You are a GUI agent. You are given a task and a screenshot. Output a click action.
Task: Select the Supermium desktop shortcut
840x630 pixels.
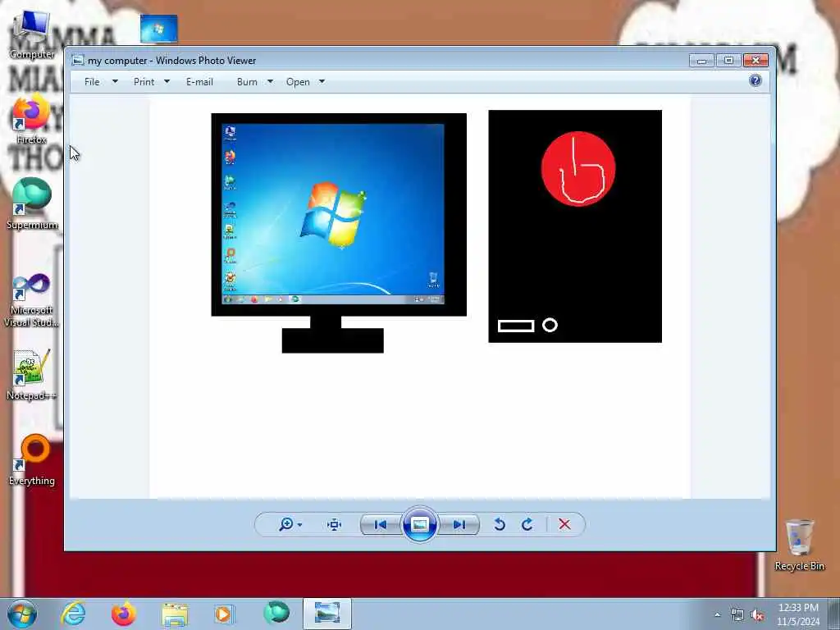(32, 204)
